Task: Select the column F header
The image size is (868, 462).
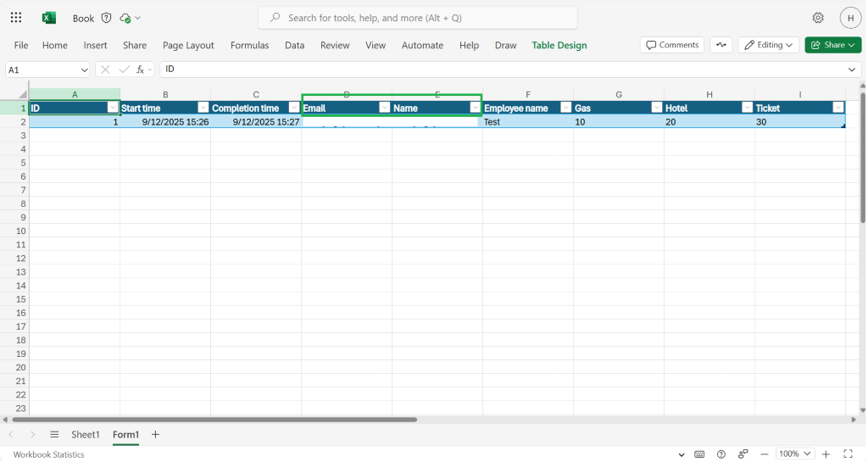Action: point(528,95)
